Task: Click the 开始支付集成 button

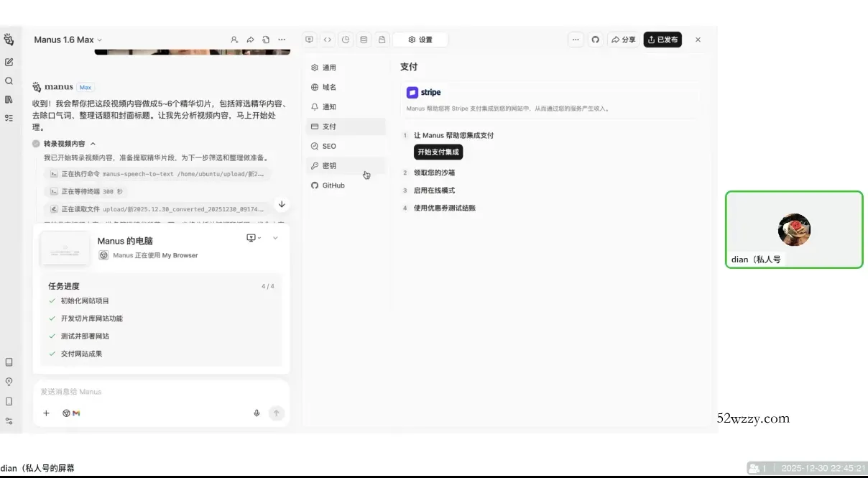Action: [438, 152]
